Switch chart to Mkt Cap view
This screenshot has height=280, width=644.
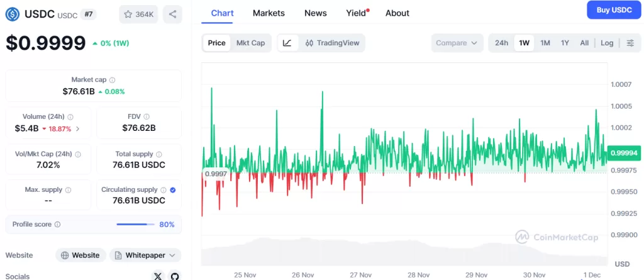coord(250,43)
